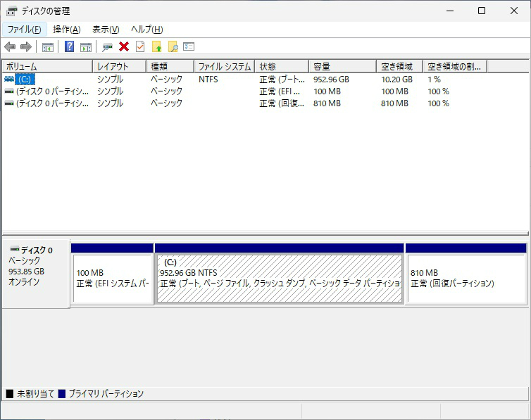Open the ファイル(F) menu
This screenshot has width=531, height=420.
24,30
